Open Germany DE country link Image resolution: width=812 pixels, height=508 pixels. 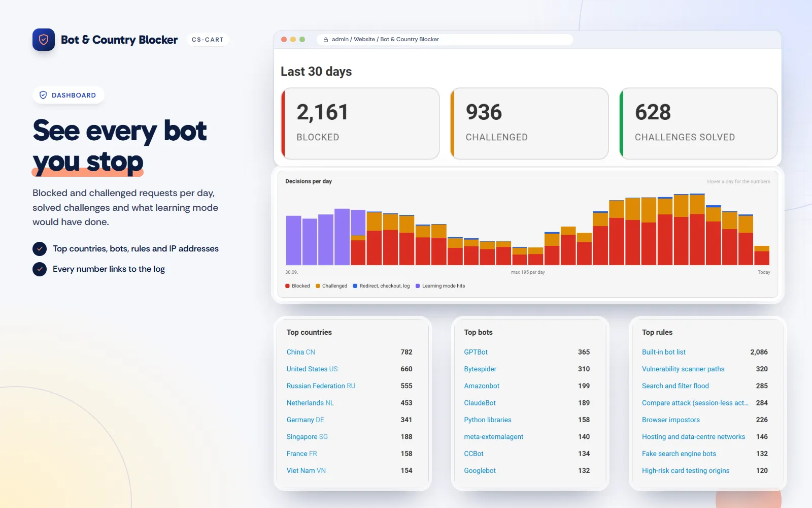[x=306, y=420]
